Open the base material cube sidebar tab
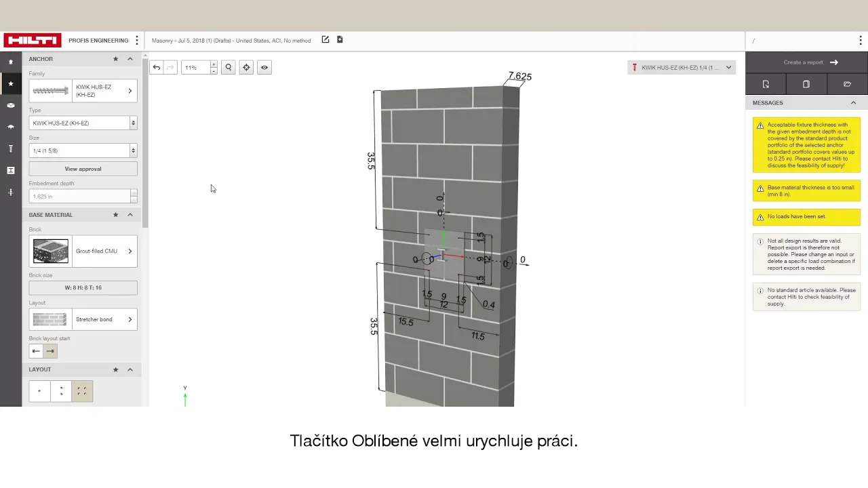The width and height of the screenshot is (868, 488). coord(11,105)
